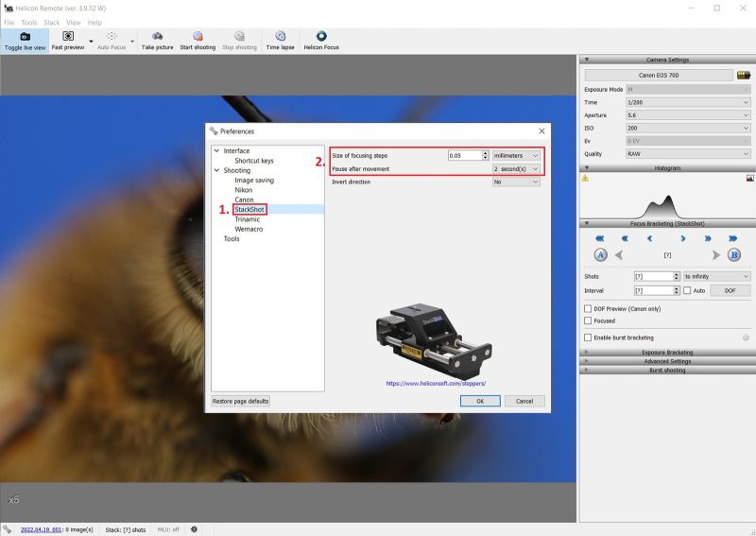Click camera battery status icon
Viewport: 756px width, 536px height.
point(744,76)
